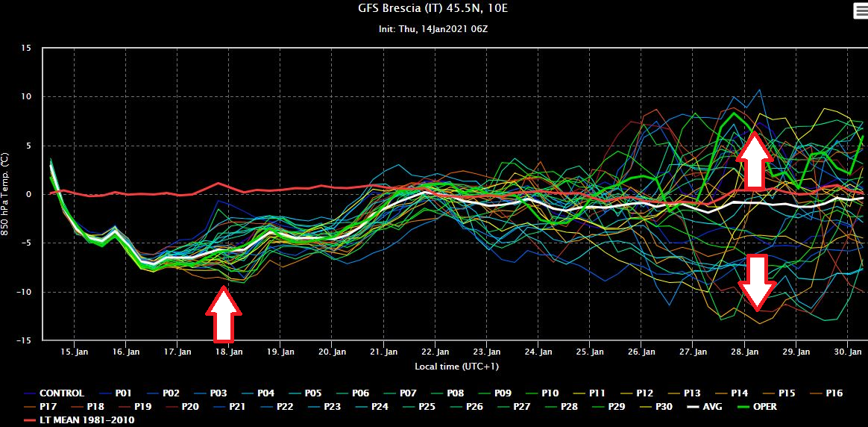The height and width of the screenshot is (427, 868).
Task: Click the 22. Jan x-axis label
Action: coord(435,352)
